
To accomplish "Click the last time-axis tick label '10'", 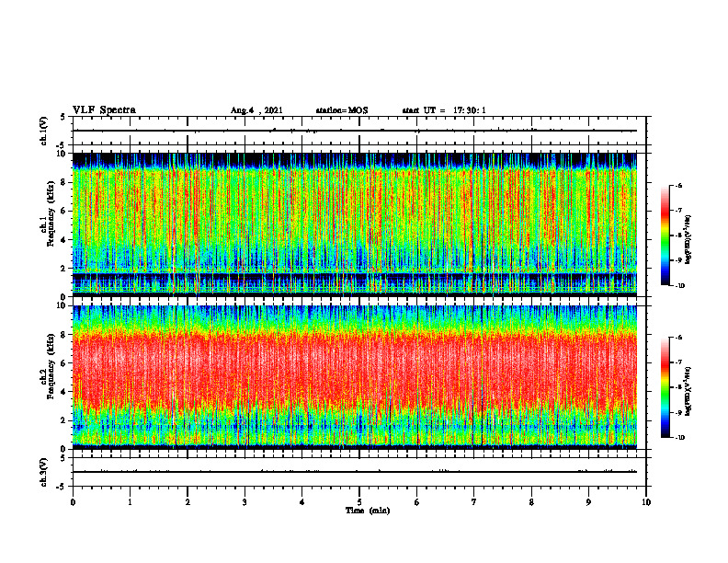I will pos(646,502).
